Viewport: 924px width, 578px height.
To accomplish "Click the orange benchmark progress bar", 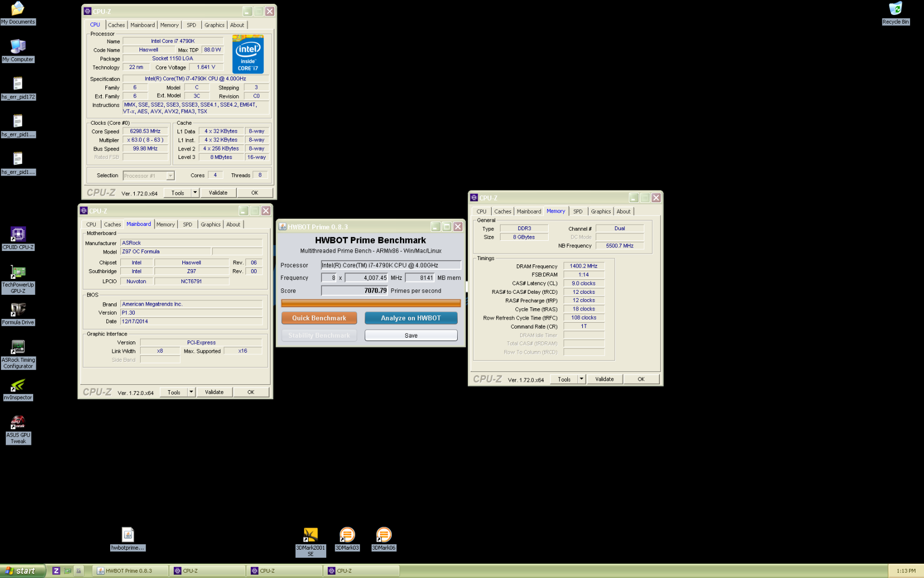I will [371, 303].
